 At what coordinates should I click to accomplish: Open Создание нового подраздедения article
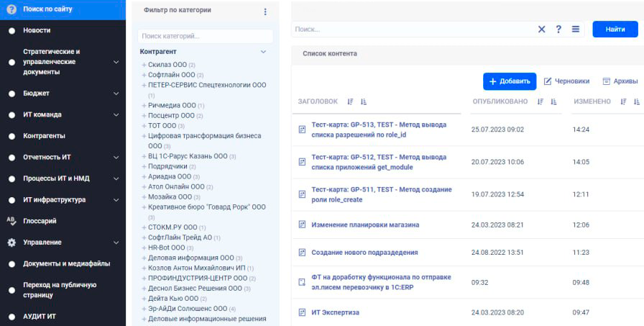click(x=364, y=253)
